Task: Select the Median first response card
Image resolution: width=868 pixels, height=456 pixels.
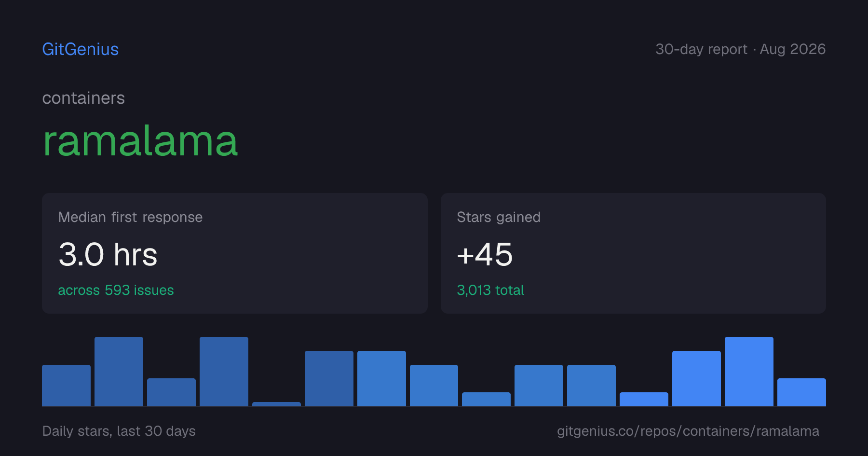Action: [235, 253]
